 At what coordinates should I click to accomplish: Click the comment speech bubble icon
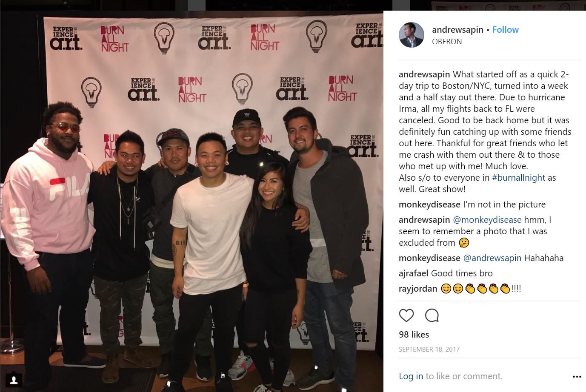tap(432, 315)
